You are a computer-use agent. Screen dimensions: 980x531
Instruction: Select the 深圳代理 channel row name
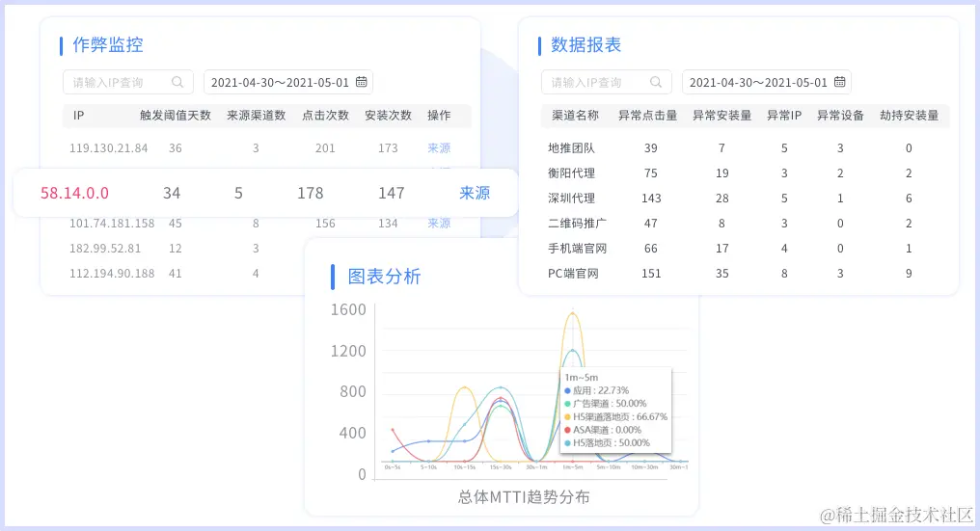pos(571,198)
